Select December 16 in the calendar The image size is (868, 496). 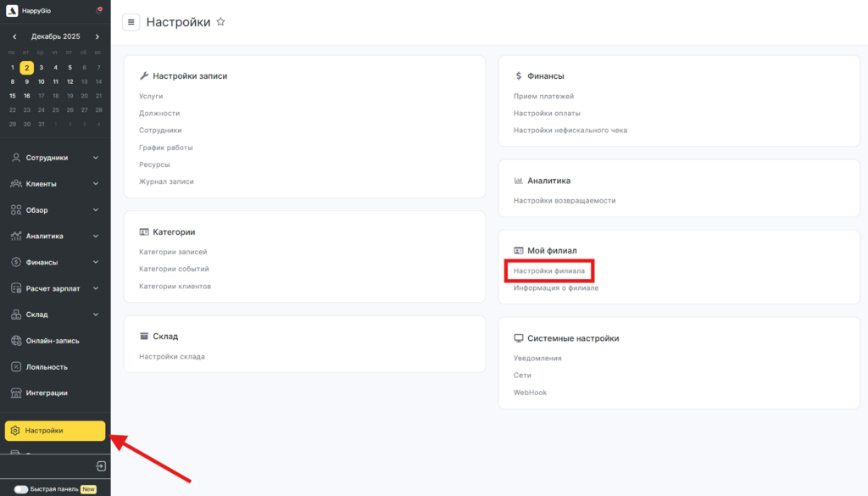tap(27, 96)
